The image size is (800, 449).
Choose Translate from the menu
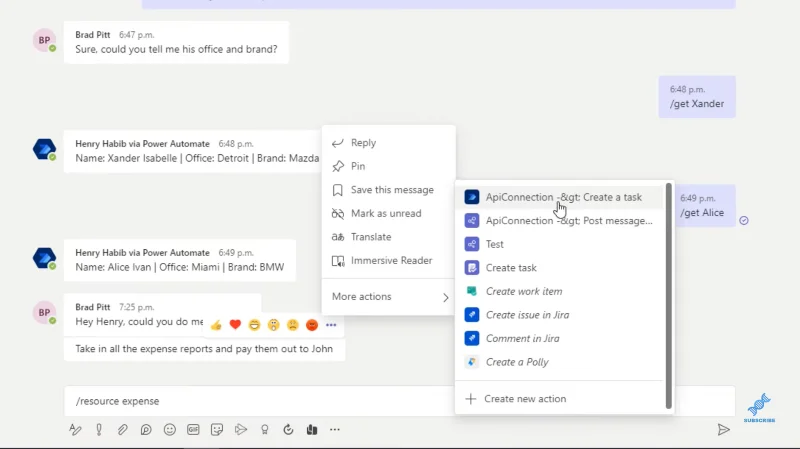click(x=388, y=237)
